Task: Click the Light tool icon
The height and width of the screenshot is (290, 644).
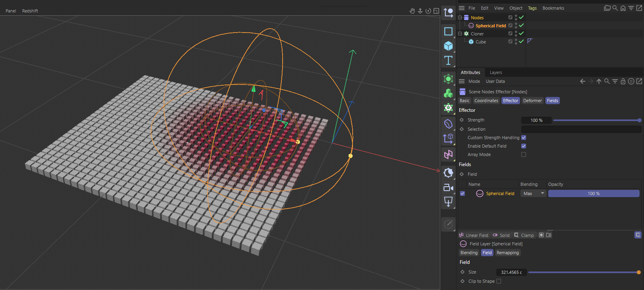Action: [x=448, y=173]
